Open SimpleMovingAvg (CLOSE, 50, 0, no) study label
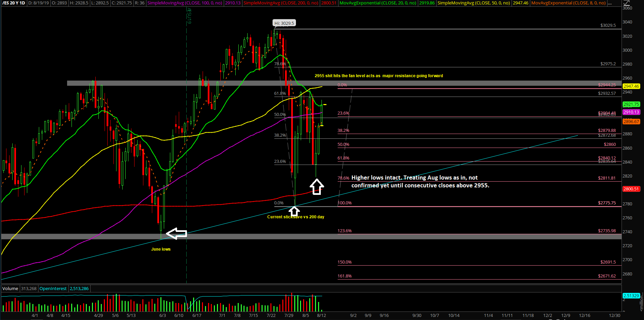The image size is (644, 320). 474,3
